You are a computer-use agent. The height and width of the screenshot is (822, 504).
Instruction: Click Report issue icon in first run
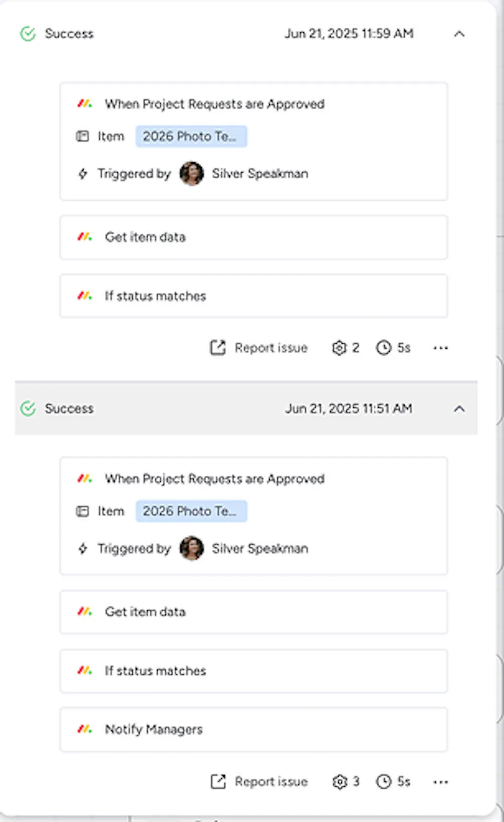[218, 348]
